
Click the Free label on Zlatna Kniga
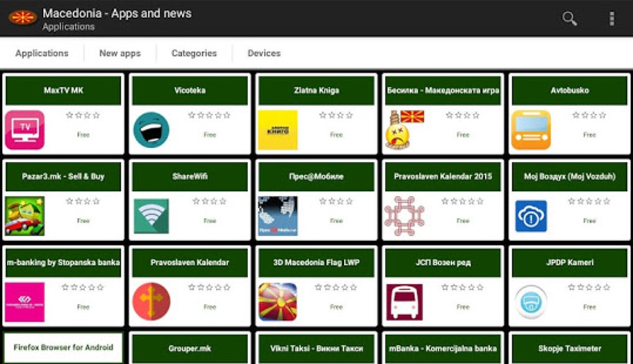336,135
